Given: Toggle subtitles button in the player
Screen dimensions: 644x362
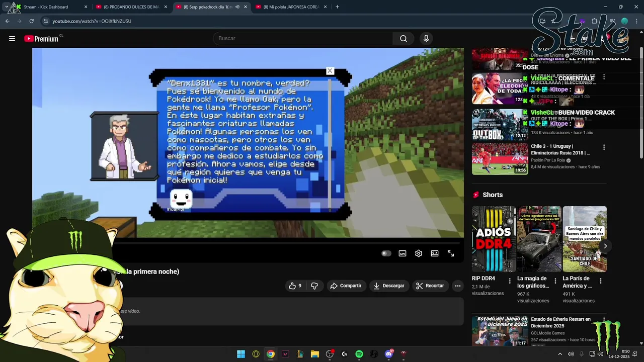Looking at the screenshot, I should (x=403, y=253).
